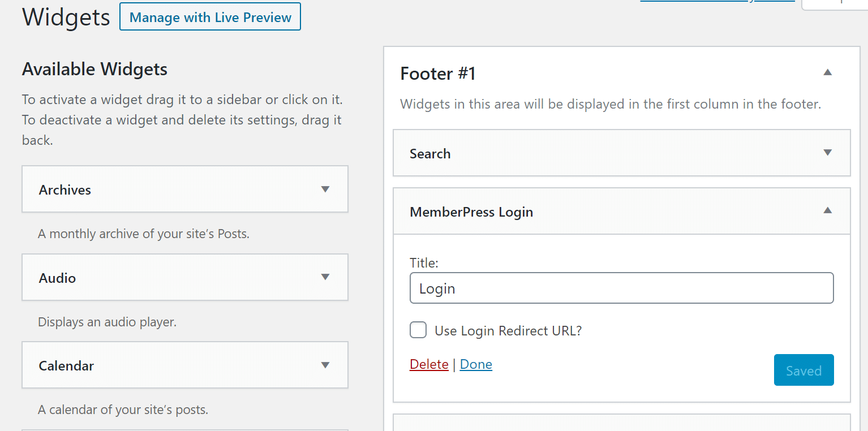Toggle the Use Login Redirect URL checkbox
Viewport: 868px width, 431px height.
[x=418, y=330]
